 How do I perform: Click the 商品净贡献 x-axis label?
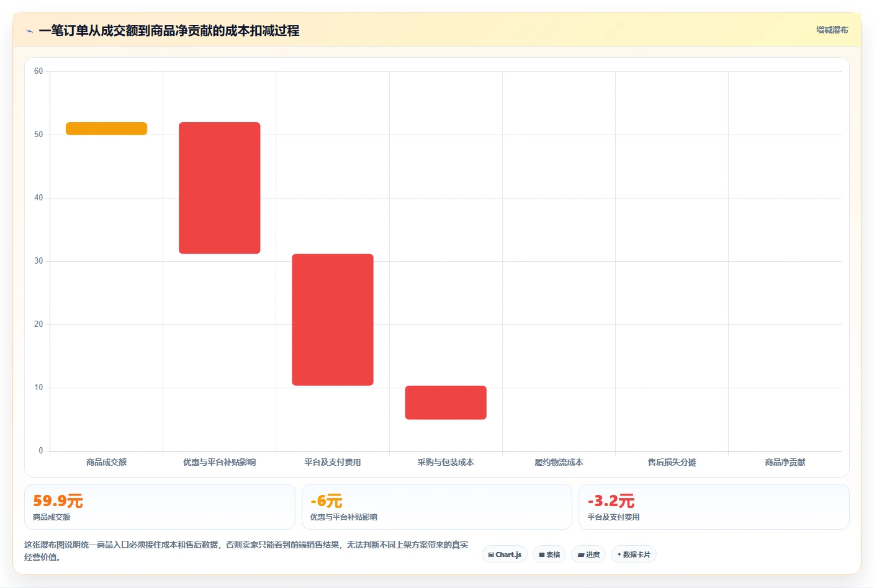tap(785, 462)
